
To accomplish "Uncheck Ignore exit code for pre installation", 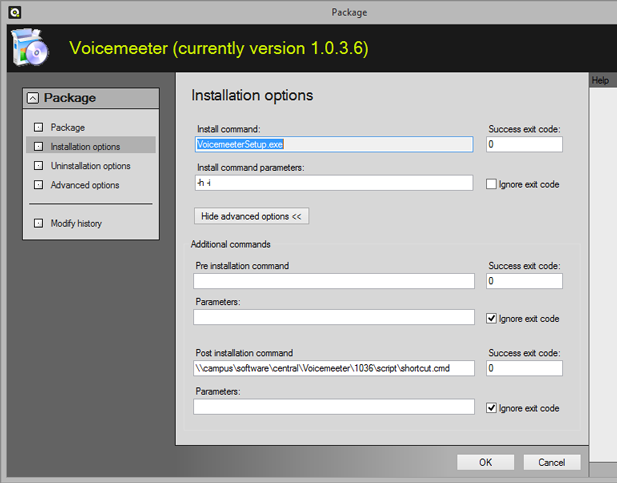I will (x=492, y=318).
